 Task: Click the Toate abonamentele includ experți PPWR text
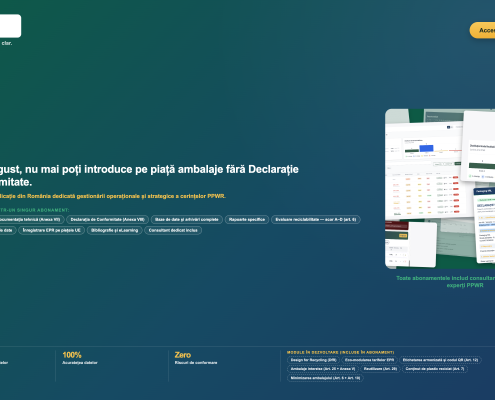click(446, 282)
